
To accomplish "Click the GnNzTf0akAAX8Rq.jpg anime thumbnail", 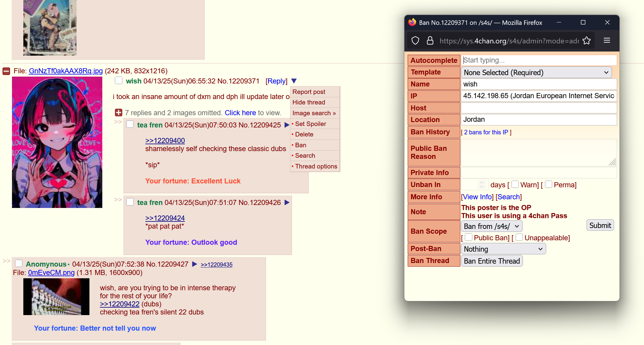I will [57, 142].
